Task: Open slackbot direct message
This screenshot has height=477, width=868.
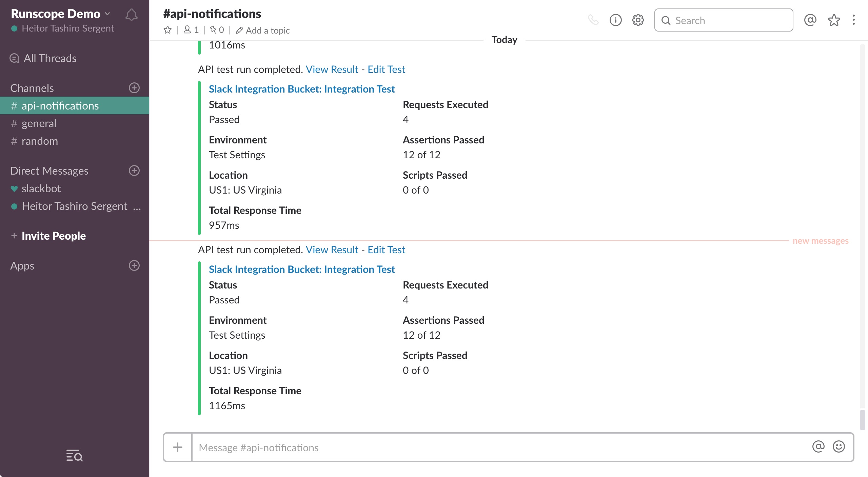Action: click(75, 188)
